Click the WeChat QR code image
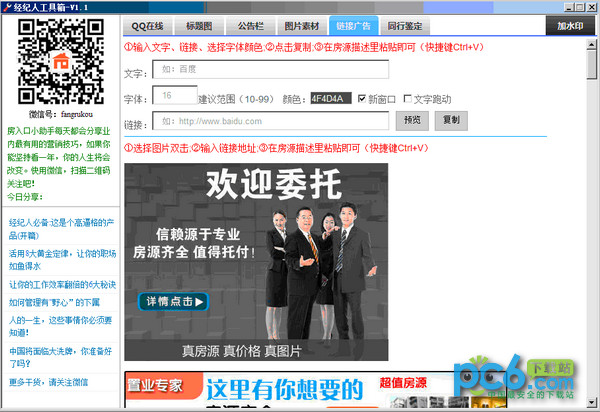 (61, 62)
